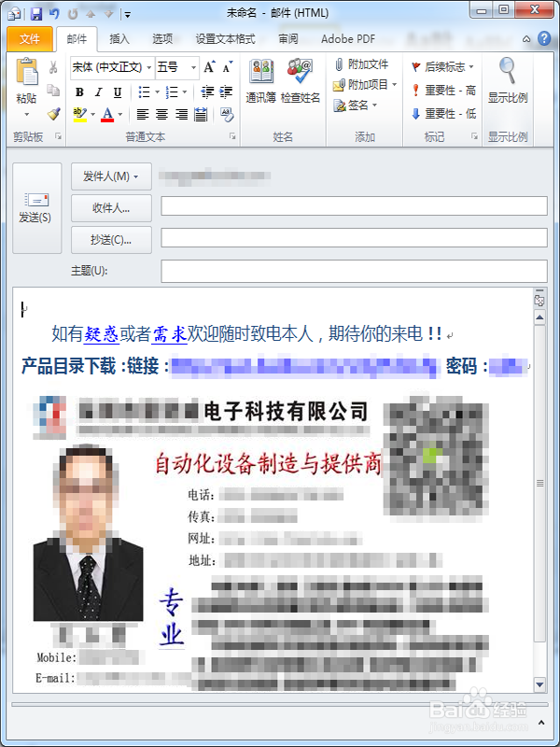This screenshot has height=747, width=560.
Task: Open the 文件 tab
Action: (x=30, y=39)
